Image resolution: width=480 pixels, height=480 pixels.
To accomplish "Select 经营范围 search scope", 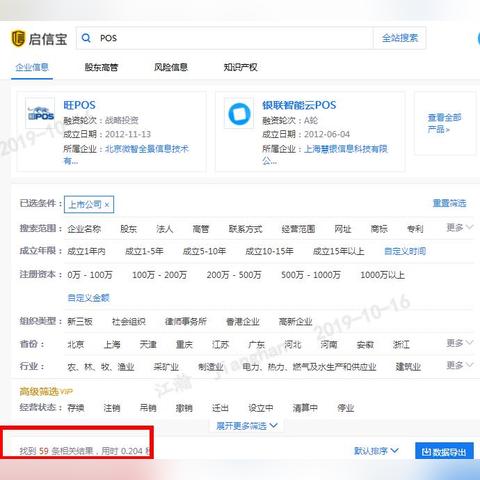I will pyautogui.click(x=298, y=229).
